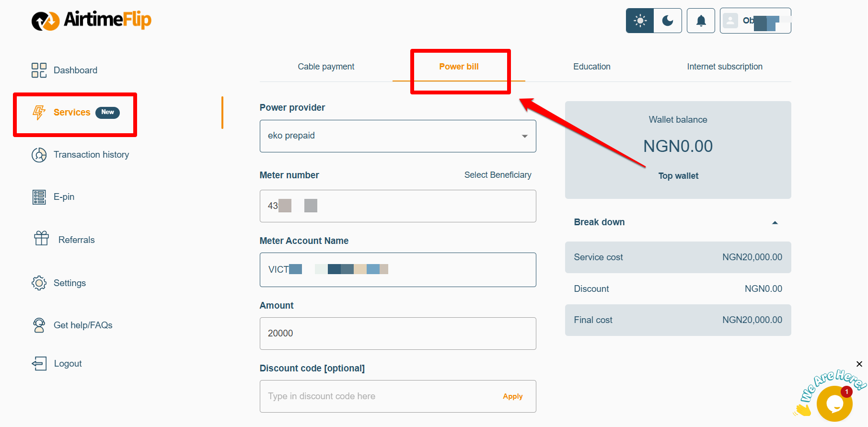Open the Referrals gift icon
Image resolution: width=868 pixels, height=427 pixels.
click(42, 238)
